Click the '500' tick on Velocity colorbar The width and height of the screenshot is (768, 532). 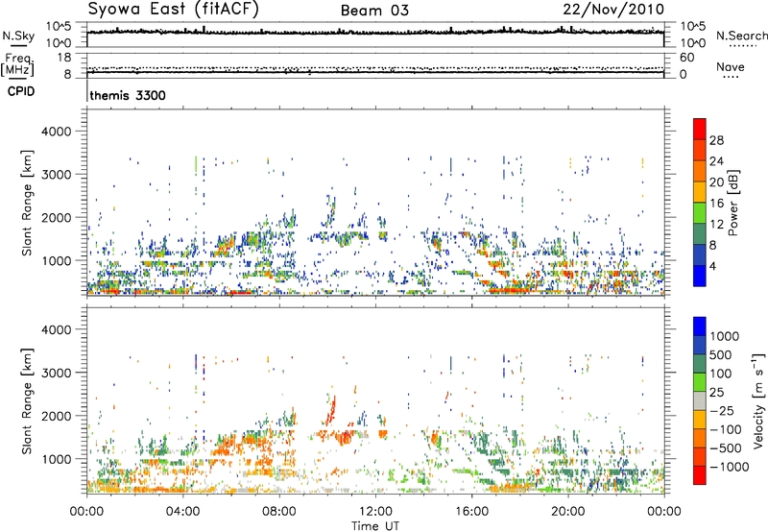[x=721, y=354]
